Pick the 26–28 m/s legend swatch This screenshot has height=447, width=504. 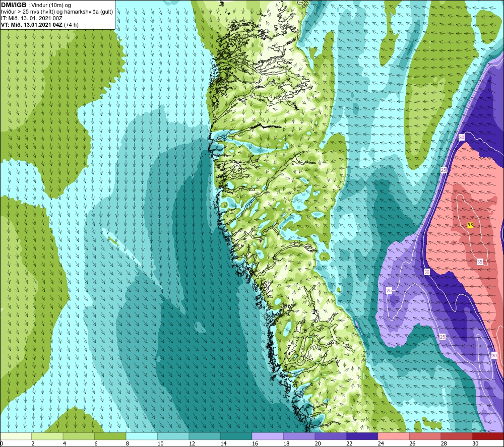[425, 436]
